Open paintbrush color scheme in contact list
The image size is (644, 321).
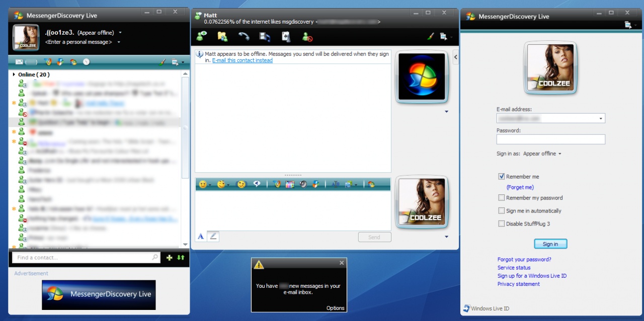tap(162, 62)
